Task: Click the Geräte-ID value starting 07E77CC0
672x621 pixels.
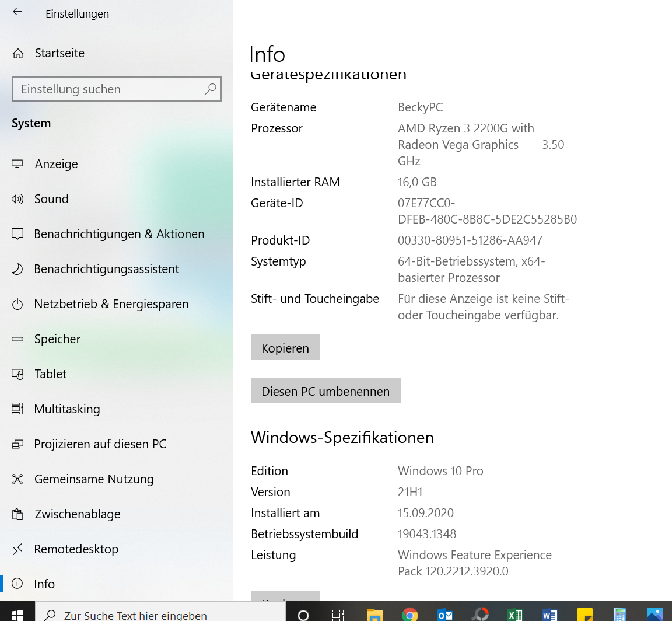Action: pos(487,211)
